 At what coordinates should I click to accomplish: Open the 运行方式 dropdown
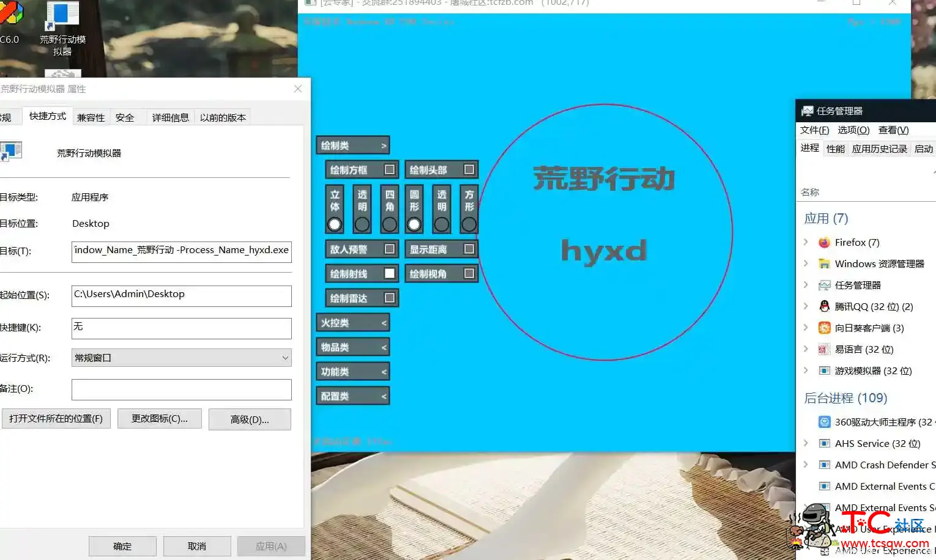182,358
